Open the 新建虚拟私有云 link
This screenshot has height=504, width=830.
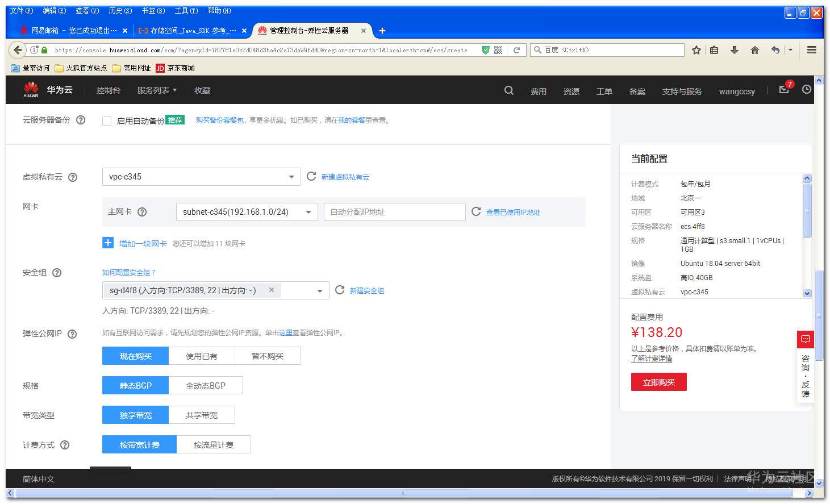pos(345,177)
